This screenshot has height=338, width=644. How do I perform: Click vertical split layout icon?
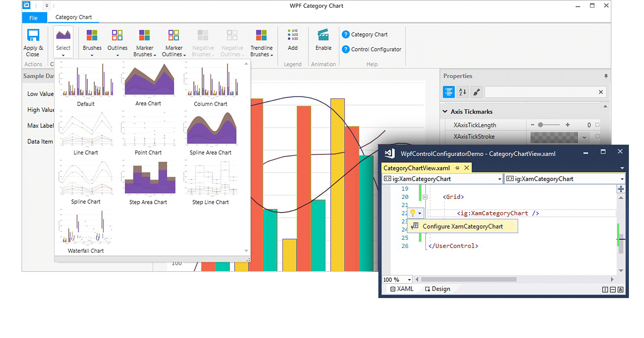pyautogui.click(x=605, y=290)
